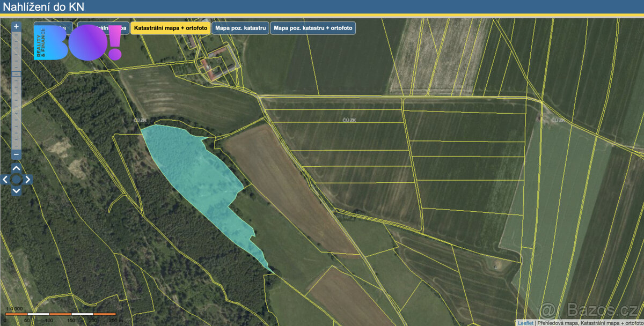Open the Leaflet attribution link
This screenshot has height=326, width=644.
(525, 323)
